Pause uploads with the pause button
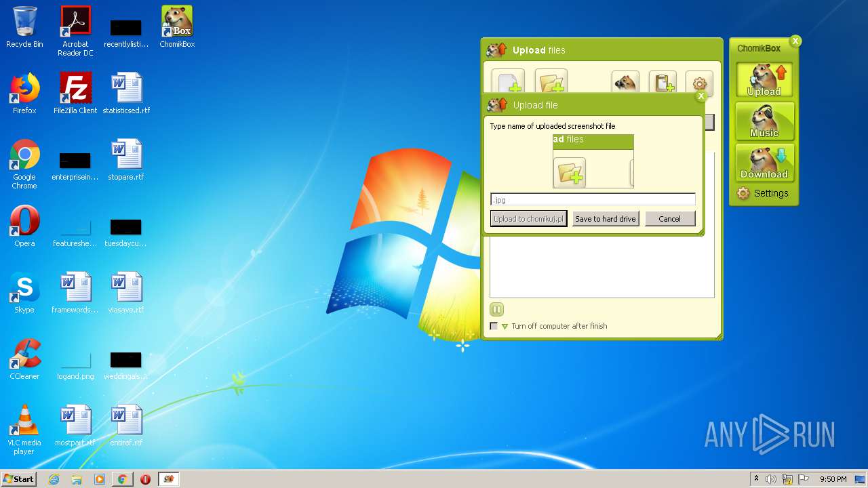Screen dimensions: 868x488 pos(496,310)
